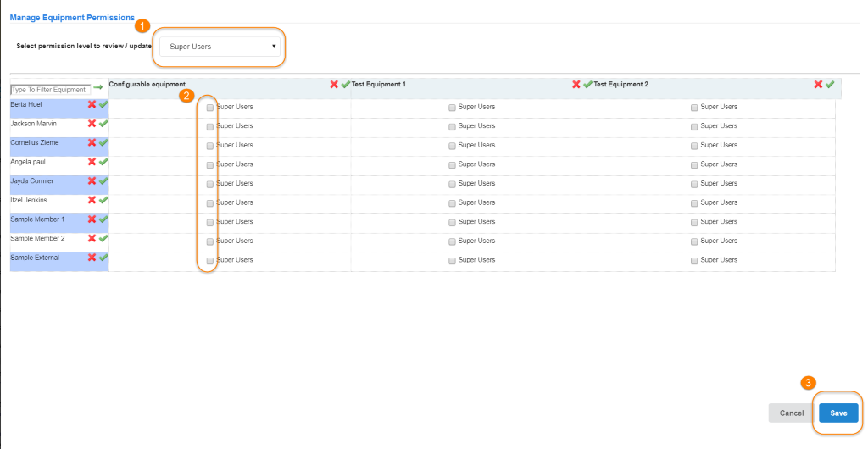Check Berta Huel's Configurable equipment Super Users box

pyautogui.click(x=210, y=108)
